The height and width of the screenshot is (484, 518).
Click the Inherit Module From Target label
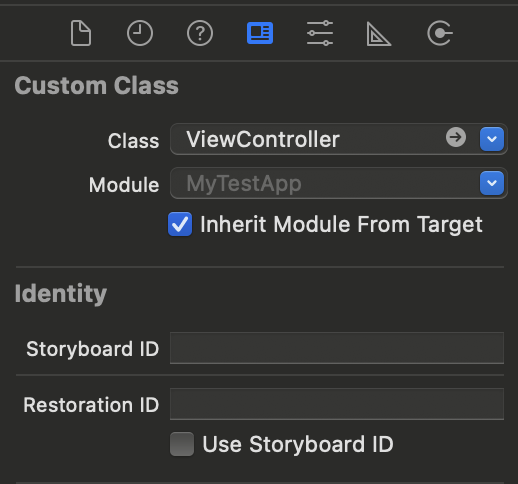click(341, 224)
